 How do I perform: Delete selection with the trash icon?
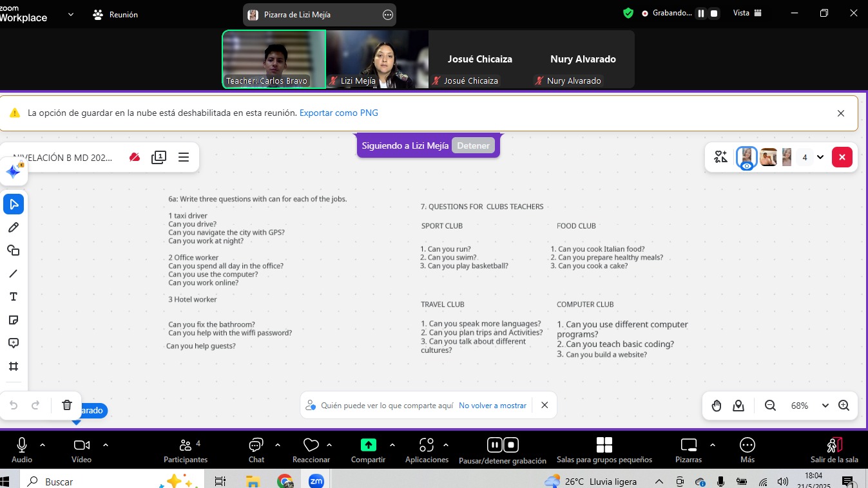coord(67,405)
